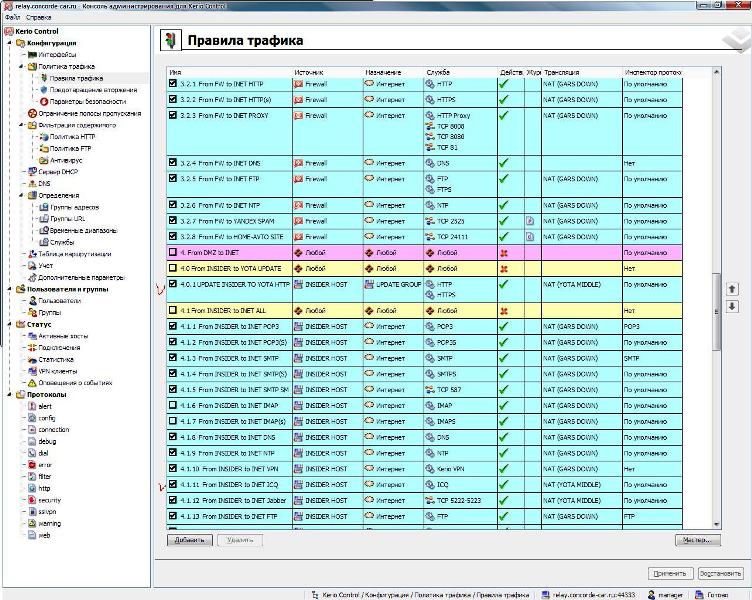
Task: Click the manager user status bar entry
Action: point(665,595)
